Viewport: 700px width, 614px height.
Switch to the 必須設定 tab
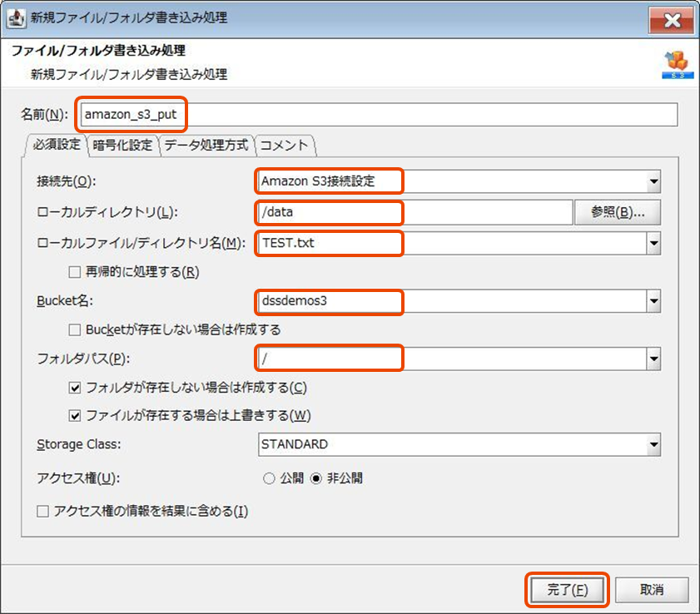pyautogui.click(x=57, y=145)
